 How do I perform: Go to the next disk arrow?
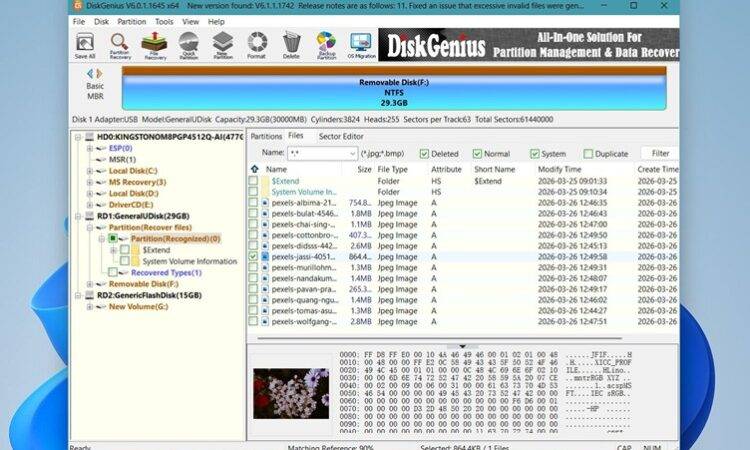99,74
